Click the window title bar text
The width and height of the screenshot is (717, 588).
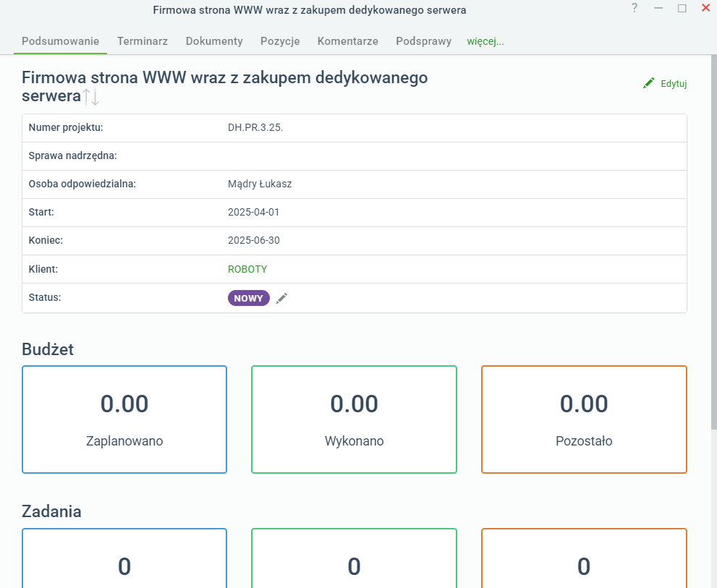pos(310,10)
